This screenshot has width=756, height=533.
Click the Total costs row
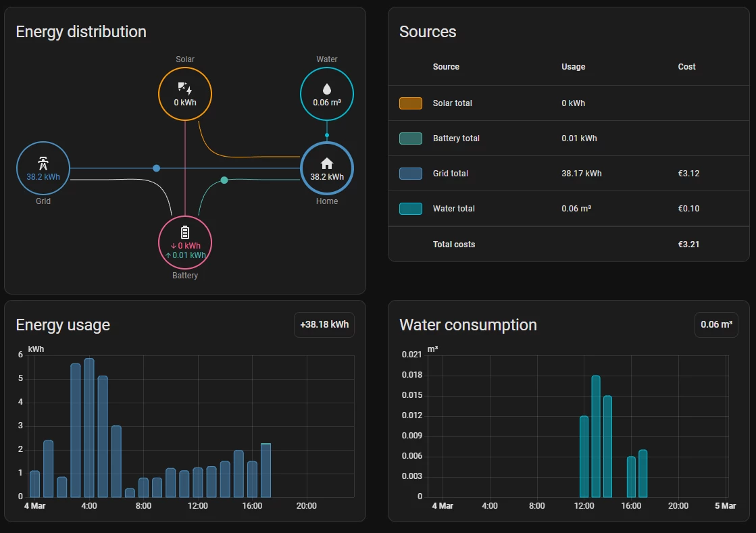(569, 245)
